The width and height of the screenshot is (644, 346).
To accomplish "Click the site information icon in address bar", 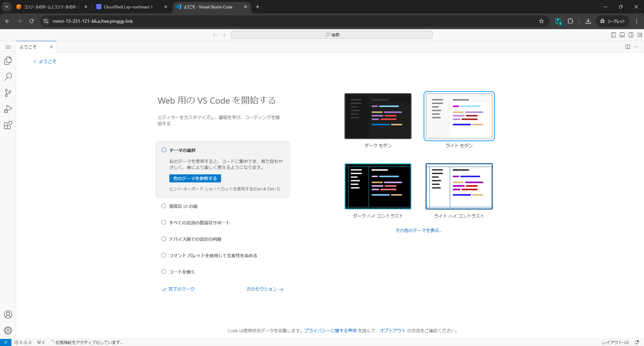I will tap(46, 21).
